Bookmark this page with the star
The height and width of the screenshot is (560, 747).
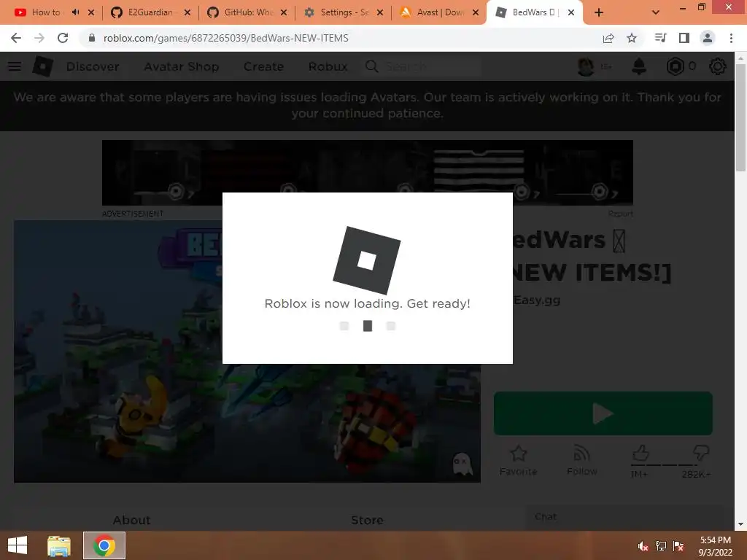pyautogui.click(x=632, y=38)
